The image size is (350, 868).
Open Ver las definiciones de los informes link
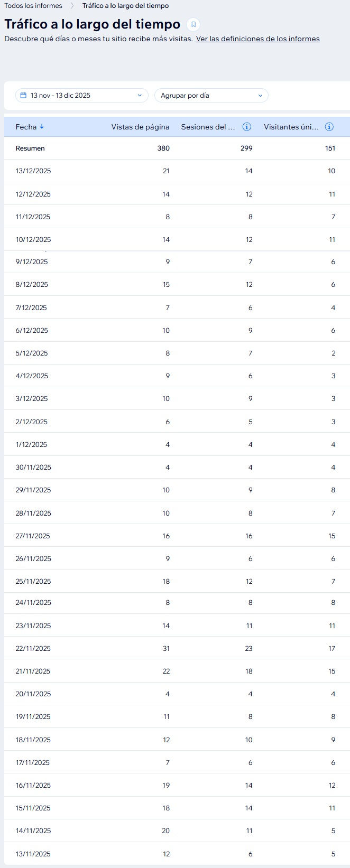[257, 39]
